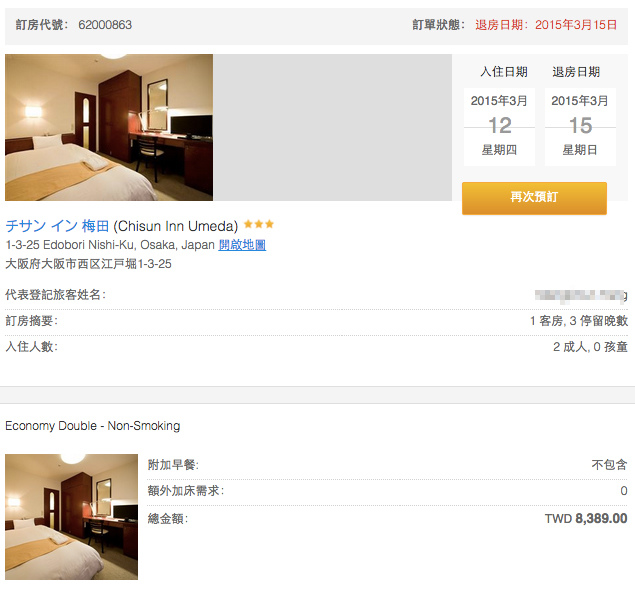Select the check-in date box showing 12

coord(499,126)
